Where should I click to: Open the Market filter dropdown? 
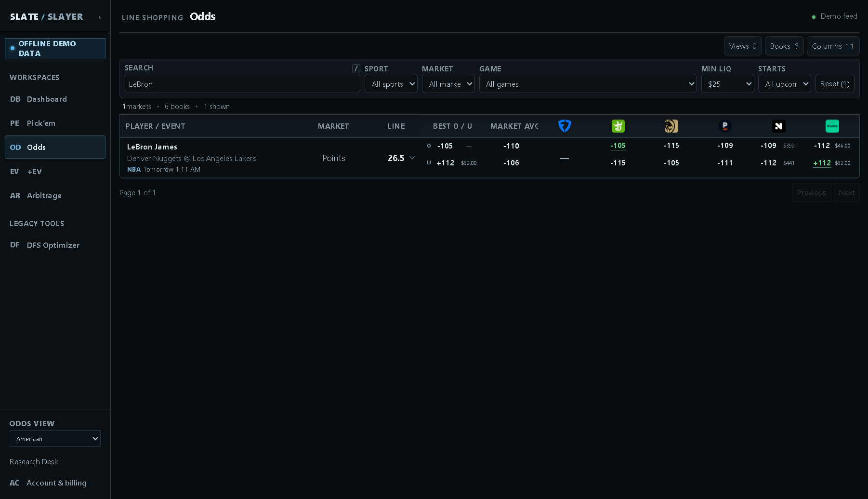pyautogui.click(x=448, y=84)
